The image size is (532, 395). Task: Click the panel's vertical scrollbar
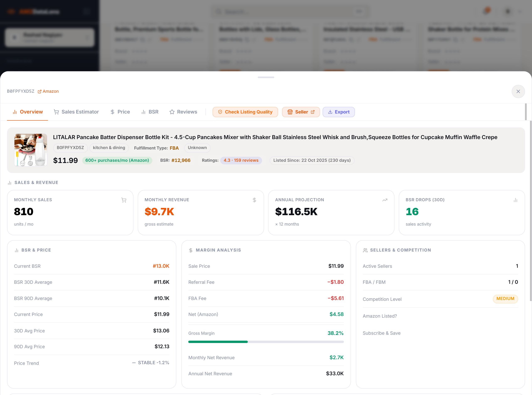[x=531, y=210]
